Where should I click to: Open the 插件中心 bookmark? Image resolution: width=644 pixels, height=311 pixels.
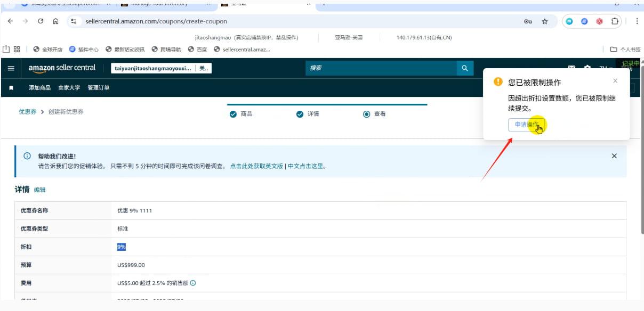coord(84,49)
